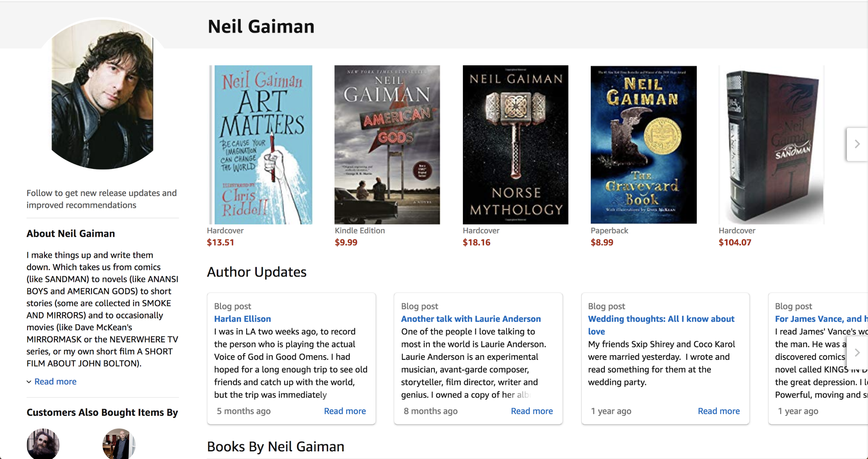Click Read more on the Laurie Anderson post
Viewport: 868px width, 459px height.
531,411
